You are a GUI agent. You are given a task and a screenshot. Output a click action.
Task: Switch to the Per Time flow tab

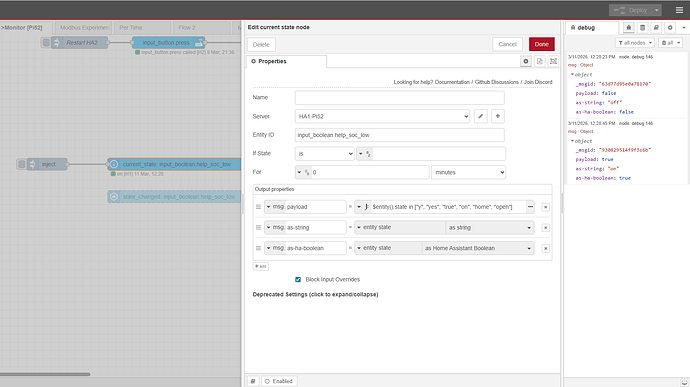point(142,27)
